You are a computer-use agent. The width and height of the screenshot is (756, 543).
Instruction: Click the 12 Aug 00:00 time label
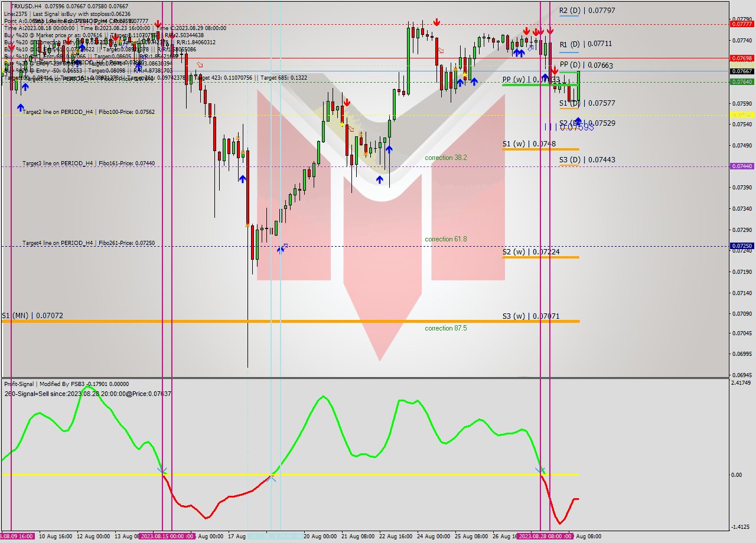(x=93, y=537)
